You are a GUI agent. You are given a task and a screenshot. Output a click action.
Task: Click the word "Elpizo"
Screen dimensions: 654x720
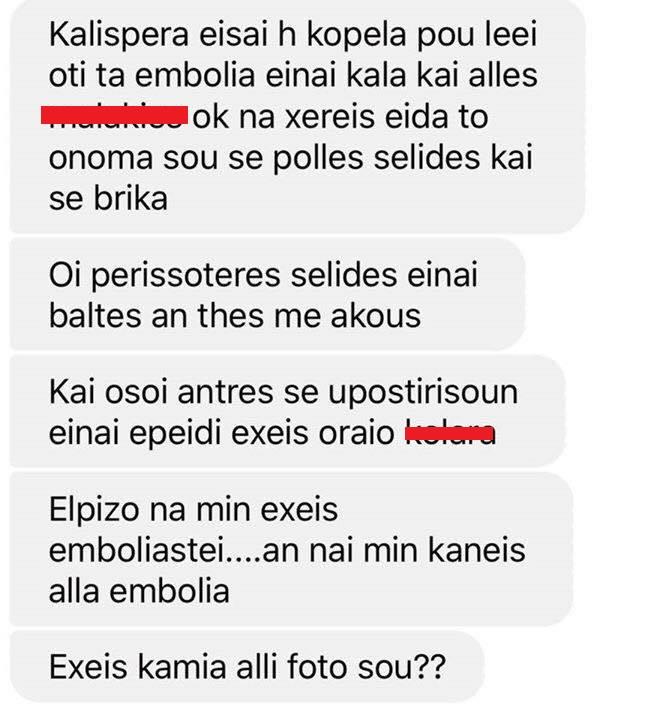(x=94, y=511)
